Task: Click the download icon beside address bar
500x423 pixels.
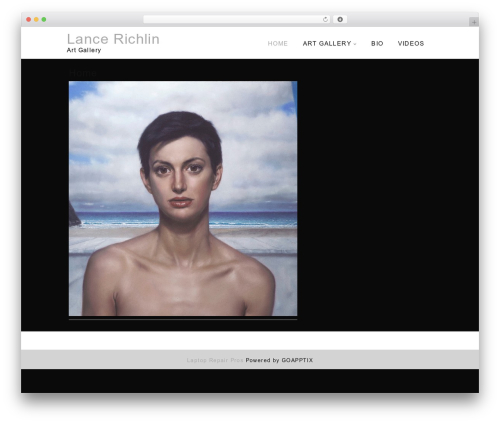Action: pos(340,19)
